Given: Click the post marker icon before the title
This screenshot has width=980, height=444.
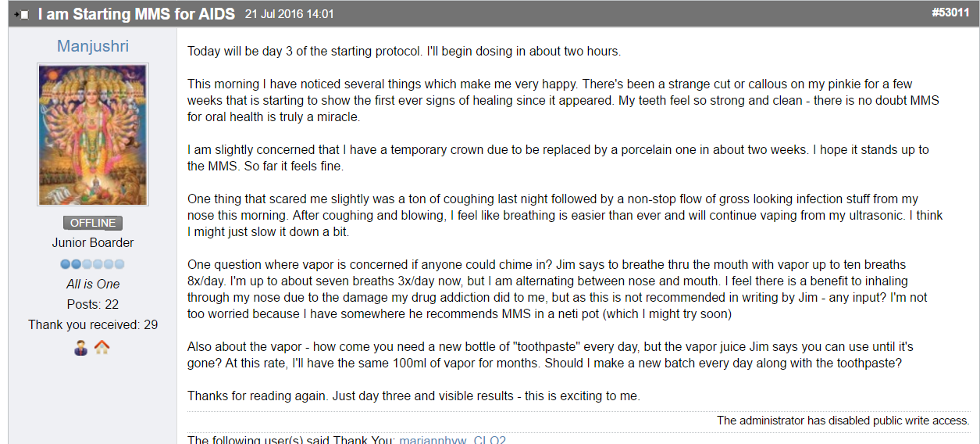Looking at the screenshot, I should tap(22, 14).
